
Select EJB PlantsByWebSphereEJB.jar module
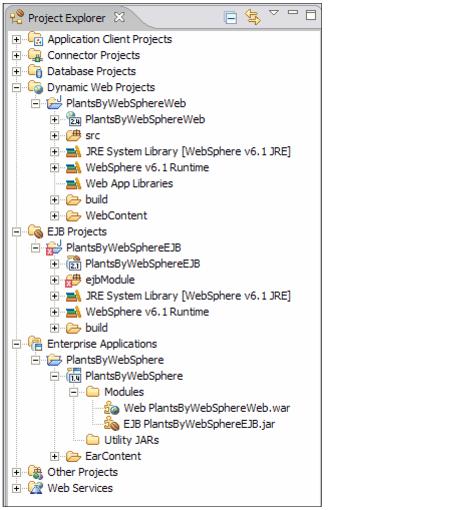tap(199, 424)
